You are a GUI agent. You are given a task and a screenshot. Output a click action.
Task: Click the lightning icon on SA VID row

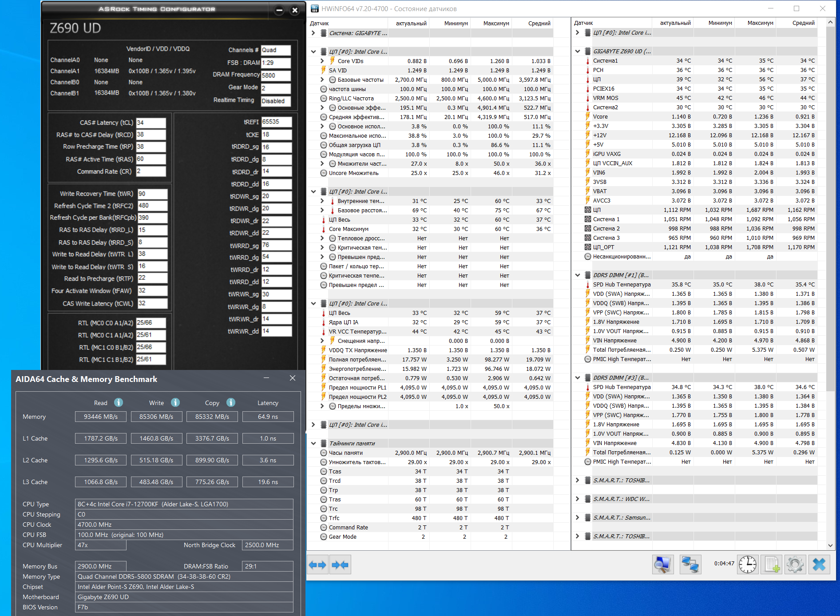(x=324, y=70)
